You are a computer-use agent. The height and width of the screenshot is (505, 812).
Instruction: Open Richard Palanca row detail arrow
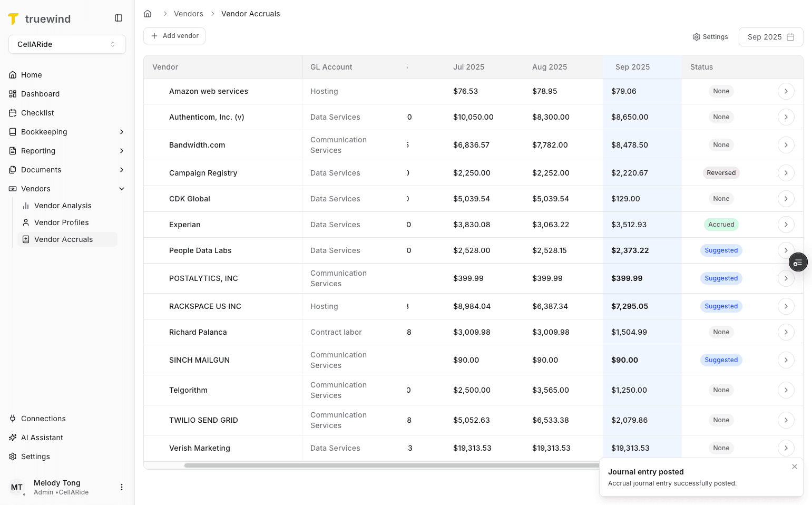(786, 332)
